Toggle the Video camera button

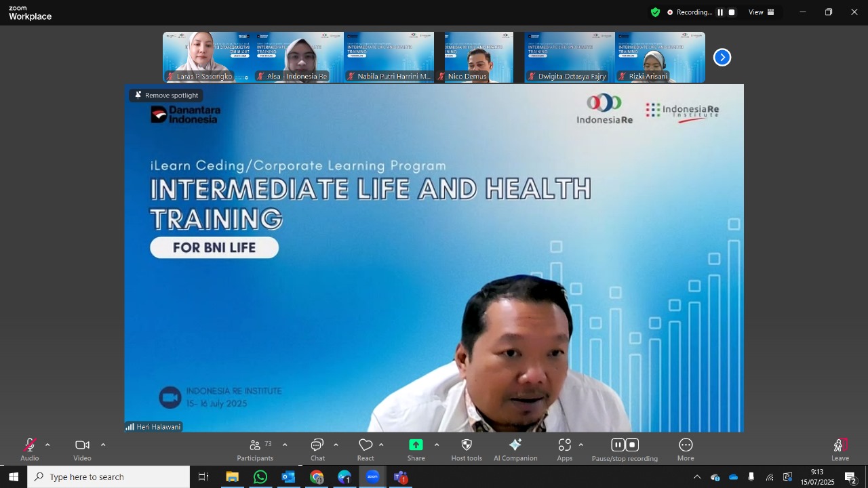[82, 450]
